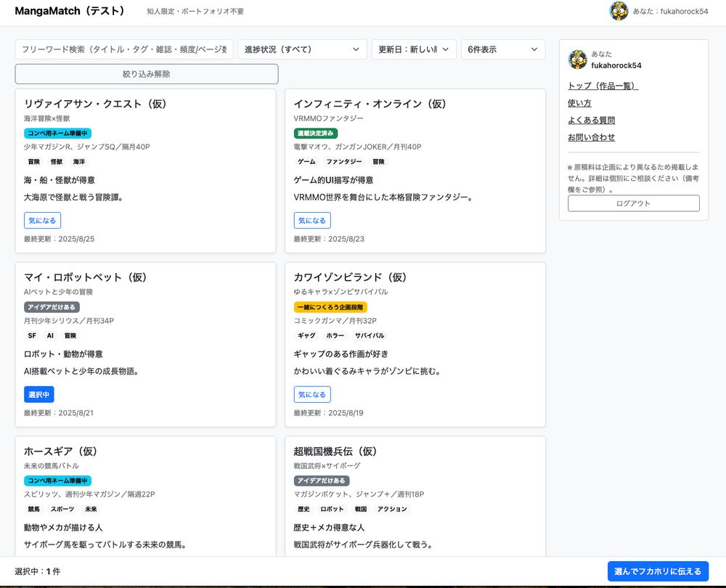Click the 一緒につくろう企画段階 status badge
726x588 pixels.
click(330, 307)
